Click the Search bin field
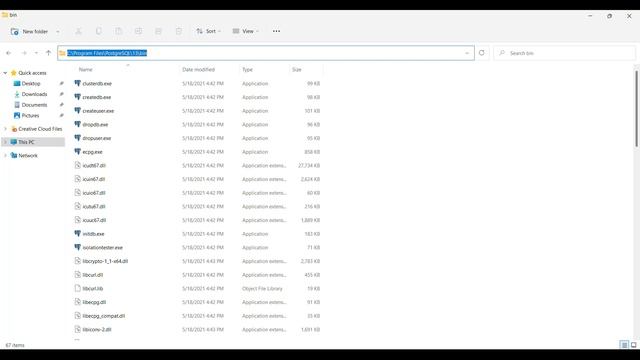Screen dimensions: 640x360 564,53
